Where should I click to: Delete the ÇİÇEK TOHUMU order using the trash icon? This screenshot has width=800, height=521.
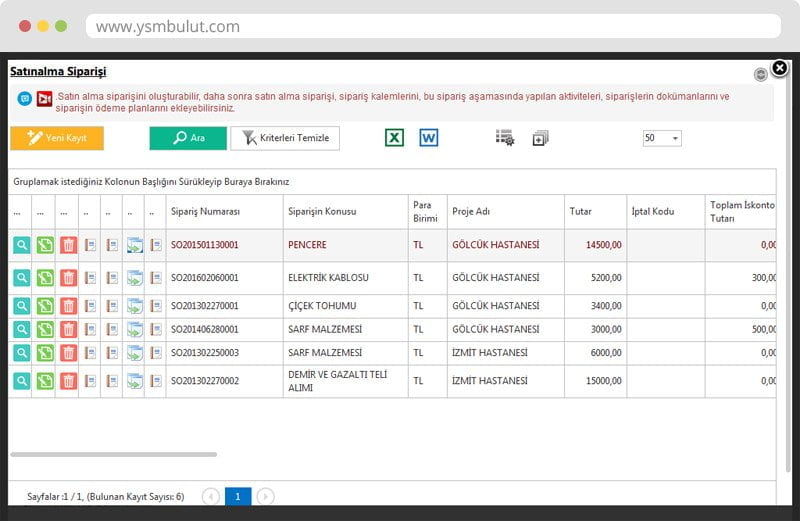(68, 305)
